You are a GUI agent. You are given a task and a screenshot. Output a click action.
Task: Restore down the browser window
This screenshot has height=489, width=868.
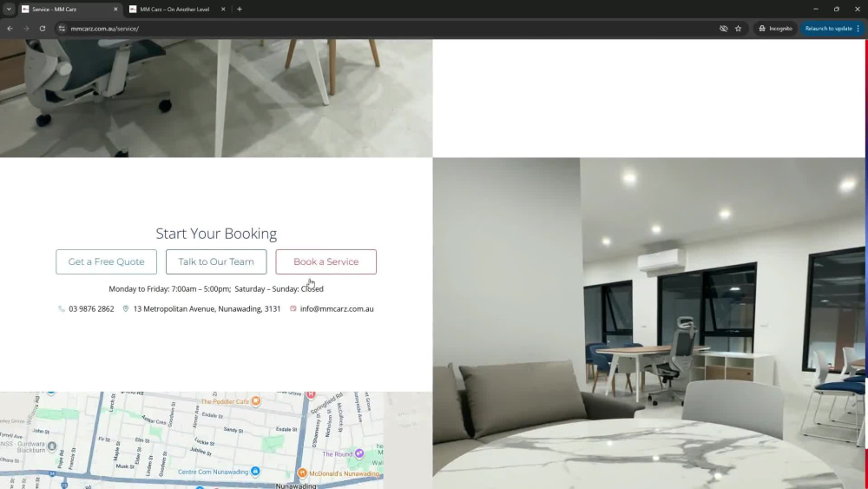(837, 10)
